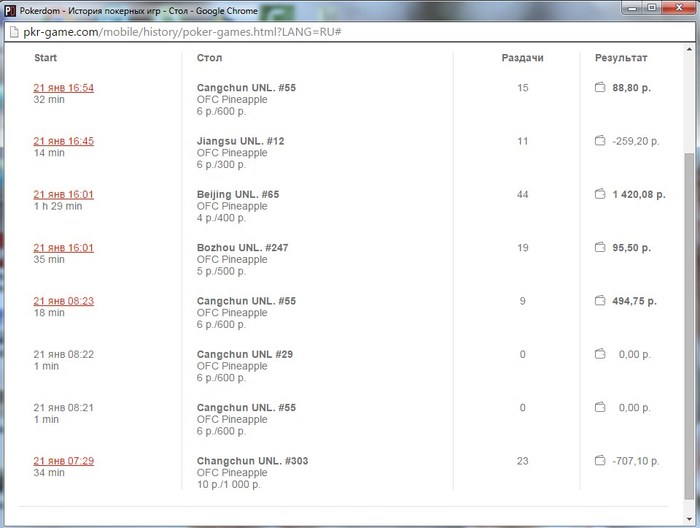Select the table name Beijing UNL. #65
Image resolution: width=700 pixels, height=528 pixels.
(x=238, y=195)
